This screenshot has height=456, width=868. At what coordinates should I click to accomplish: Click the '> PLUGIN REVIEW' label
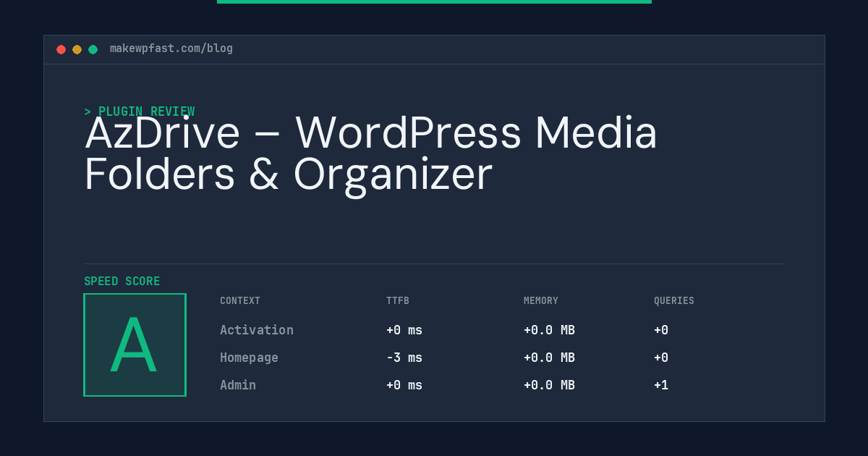click(139, 111)
